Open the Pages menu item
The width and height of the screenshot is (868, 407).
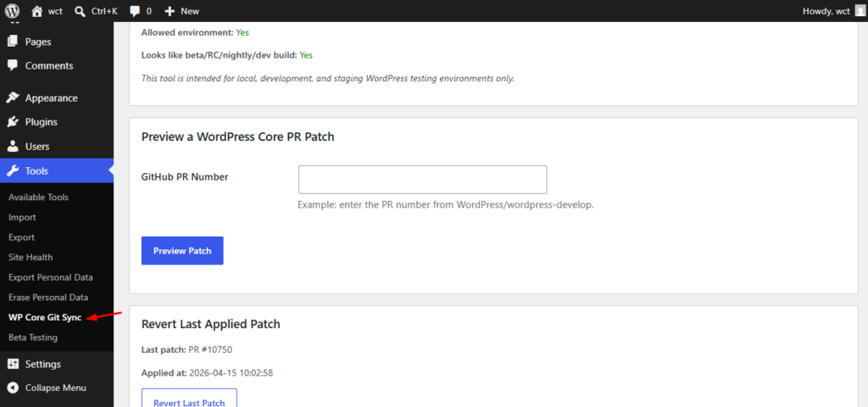pyautogui.click(x=38, y=42)
